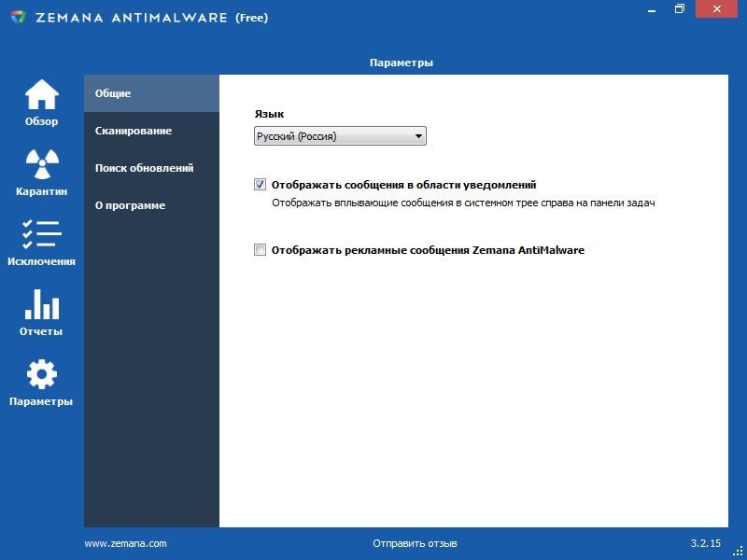The height and width of the screenshot is (560, 747).
Task: Restore down the Zemana window
Action: coord(680,9)
